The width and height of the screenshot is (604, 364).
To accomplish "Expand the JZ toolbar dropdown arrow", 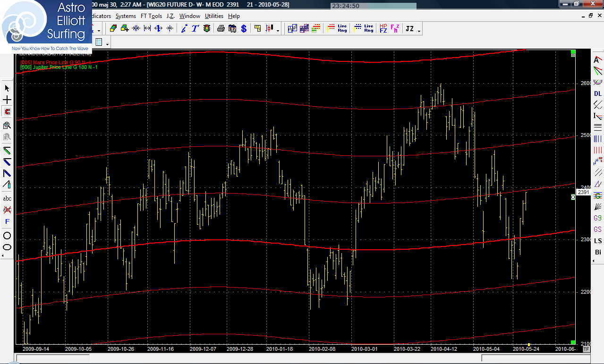I will (419, 31).
